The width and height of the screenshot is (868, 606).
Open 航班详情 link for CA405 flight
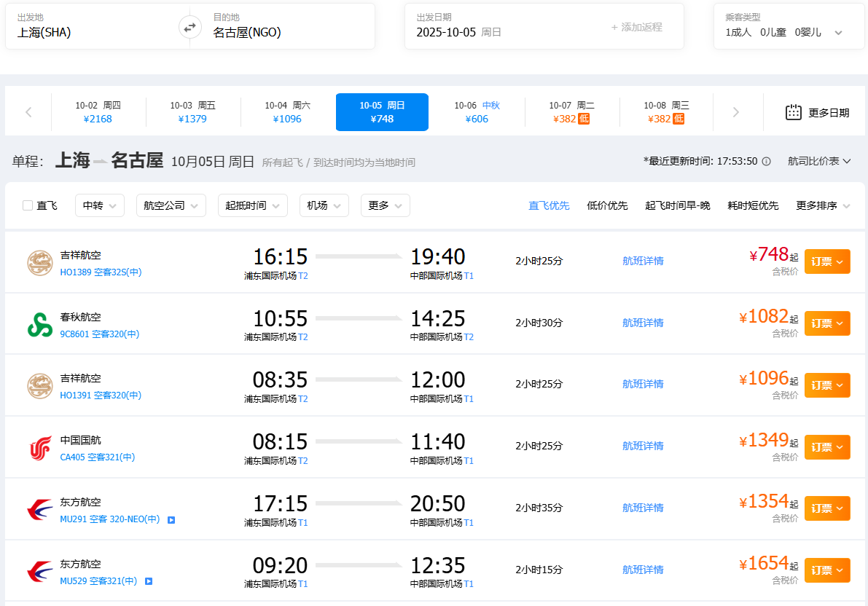click(x=643, y=446)
